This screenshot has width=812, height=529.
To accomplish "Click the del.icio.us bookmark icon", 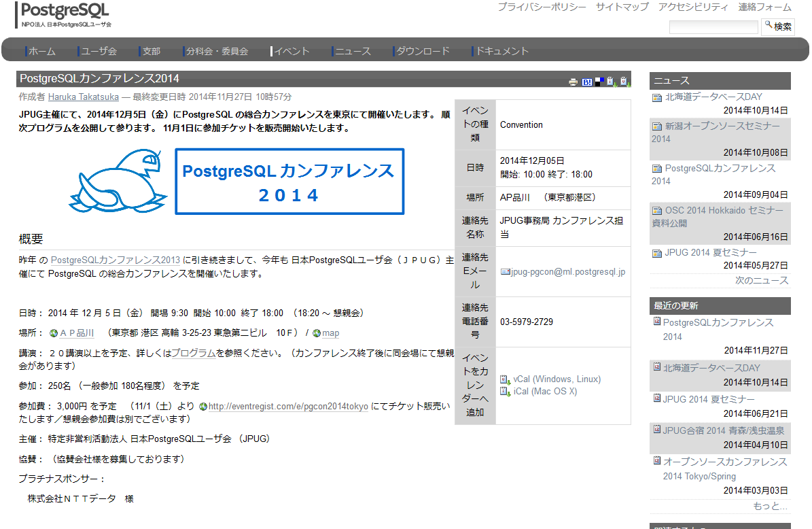I will click(x=599, y=82).
